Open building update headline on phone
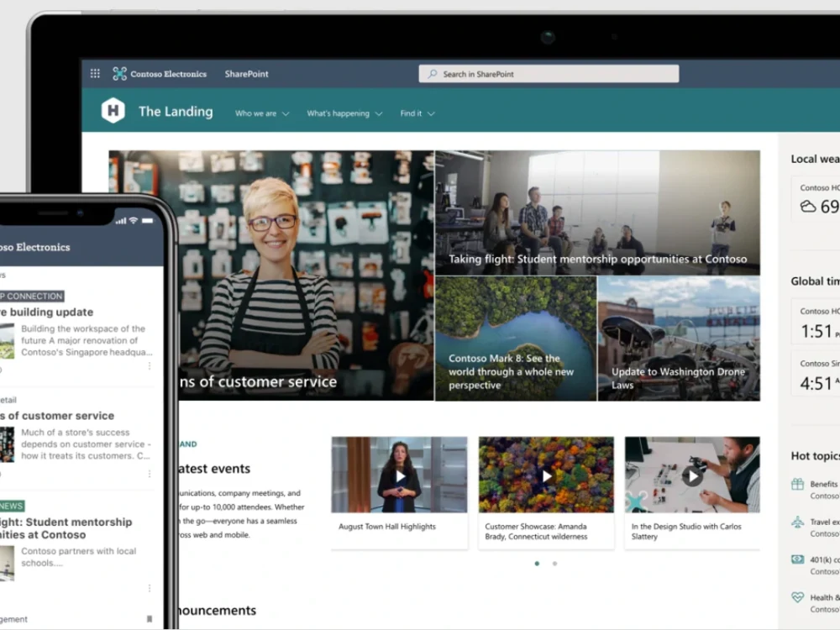The height and width of the screenshot is (630, 840). coord(46,312)
